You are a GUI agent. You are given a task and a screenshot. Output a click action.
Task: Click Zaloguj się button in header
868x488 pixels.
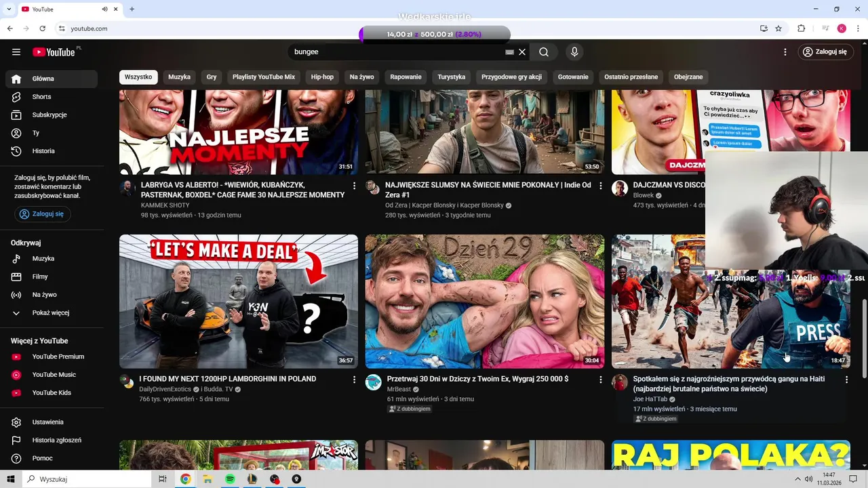pos(825,52)
